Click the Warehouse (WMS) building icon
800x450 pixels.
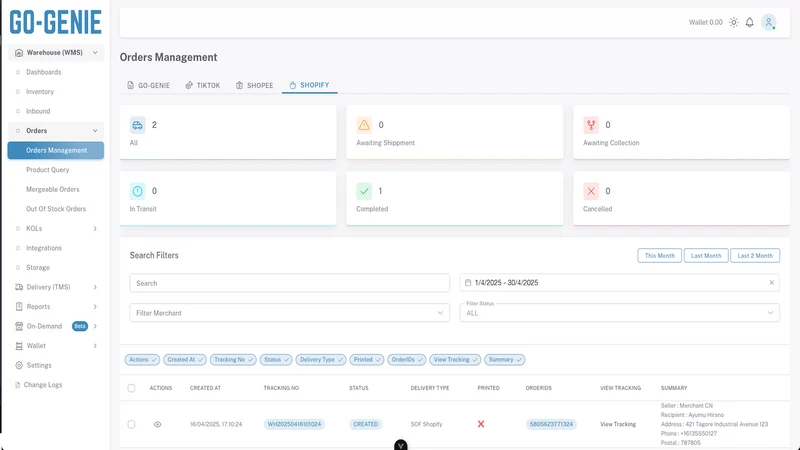click(x=19, y=53)
